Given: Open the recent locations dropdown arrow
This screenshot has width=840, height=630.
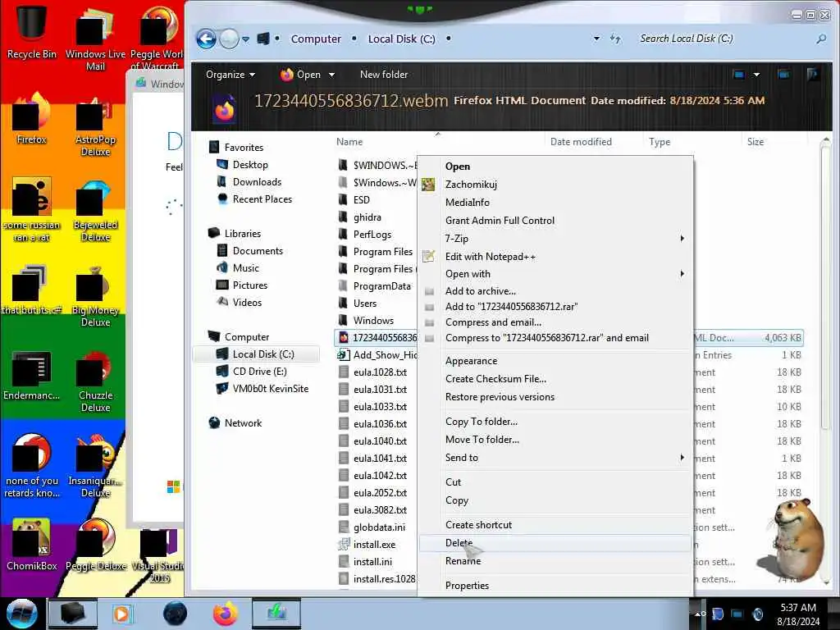Looking at the screenshot, I should 245,39.
